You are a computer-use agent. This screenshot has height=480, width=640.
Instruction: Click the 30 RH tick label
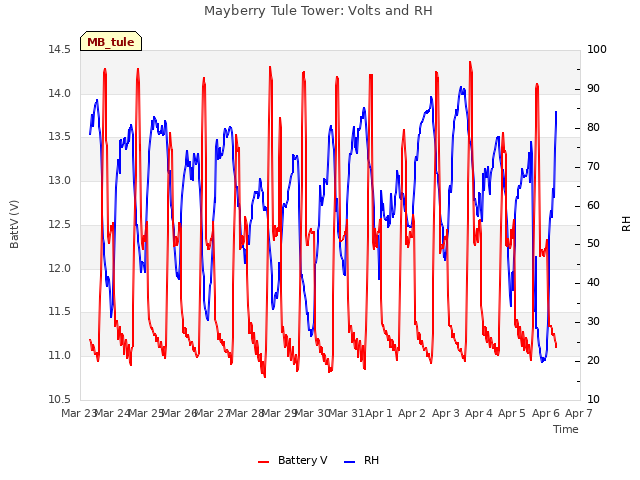[x=593, y=322]
